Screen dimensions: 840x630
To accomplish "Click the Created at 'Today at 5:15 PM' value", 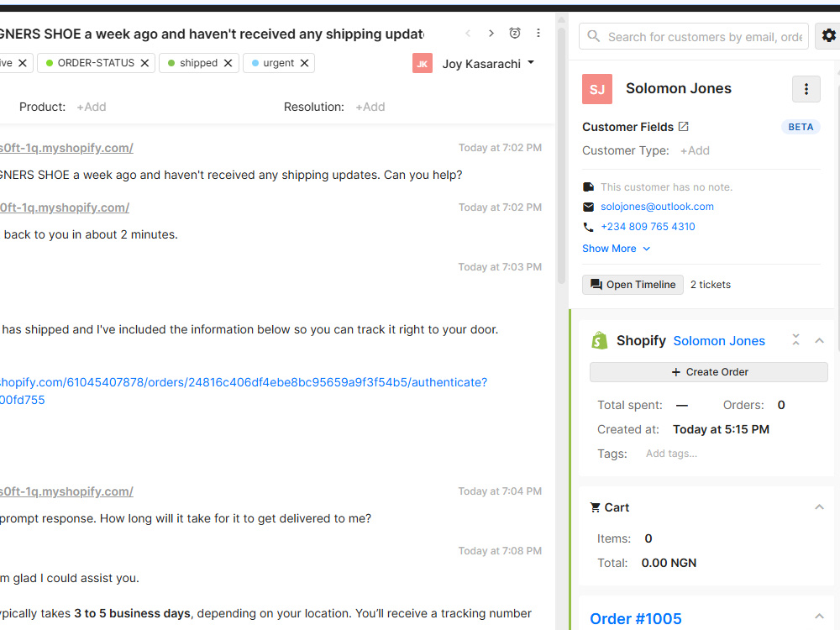I will coord(721,429).
